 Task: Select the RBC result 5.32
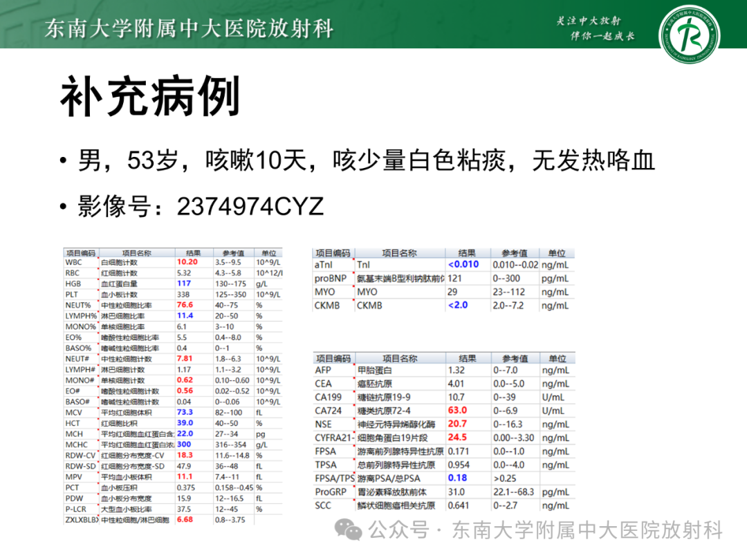[184, 273]
